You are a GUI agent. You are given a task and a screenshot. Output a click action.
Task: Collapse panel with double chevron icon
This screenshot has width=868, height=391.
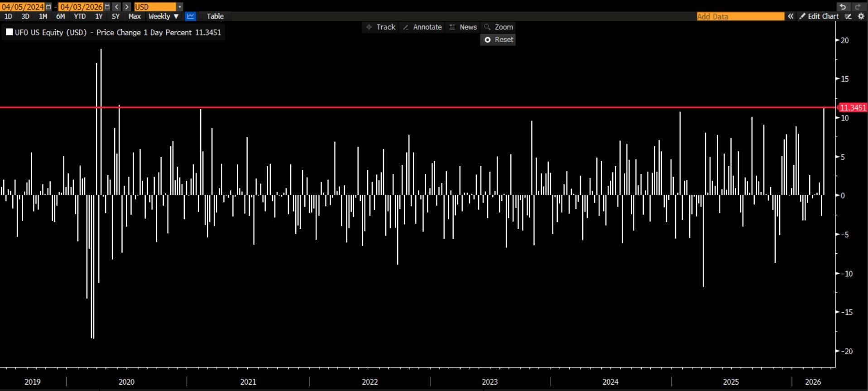(x=791, y=16)
